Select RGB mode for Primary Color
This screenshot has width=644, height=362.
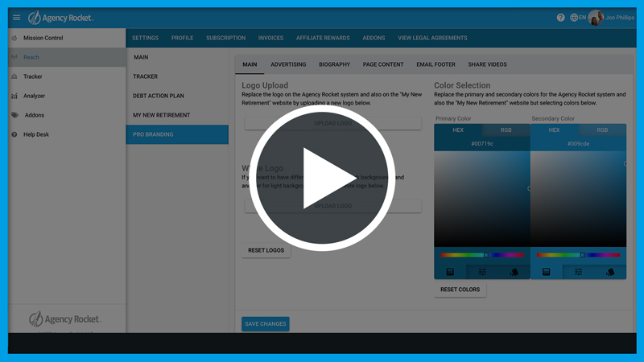506,130
